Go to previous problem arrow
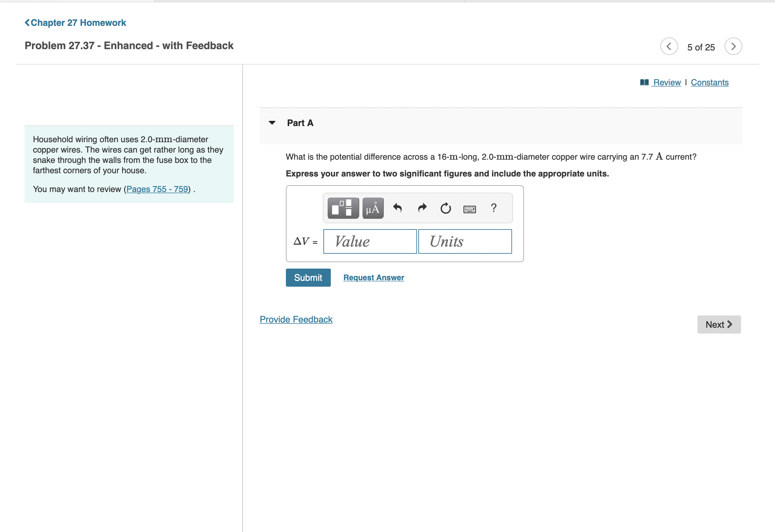This screenshot has height=532, width=775. tap(669, 46)
